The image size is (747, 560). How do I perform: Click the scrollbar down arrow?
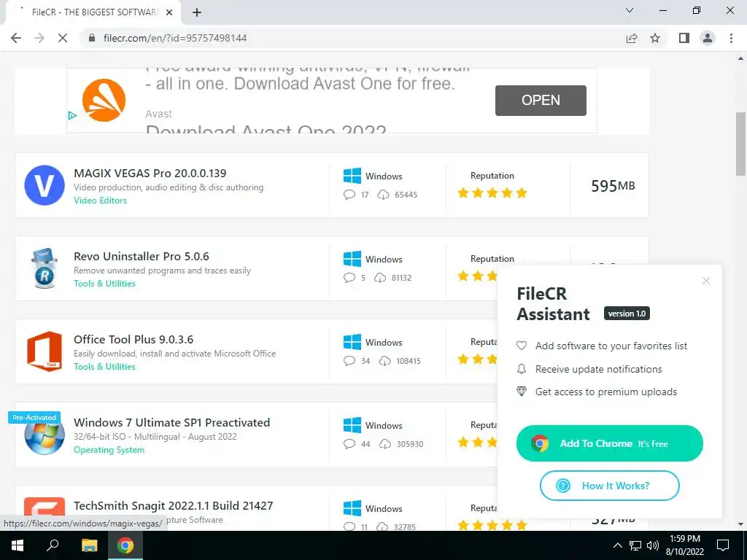click(740, 524)
